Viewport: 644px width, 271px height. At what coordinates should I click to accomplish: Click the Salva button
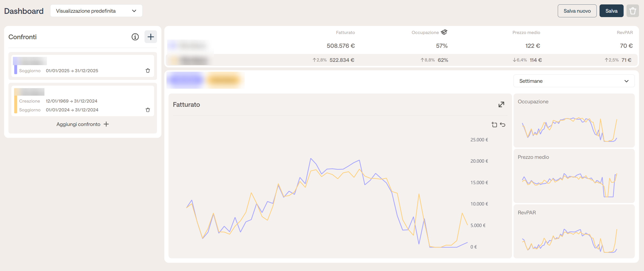(x=611, y=11)
